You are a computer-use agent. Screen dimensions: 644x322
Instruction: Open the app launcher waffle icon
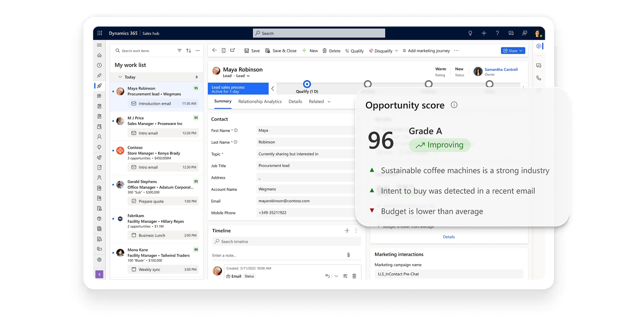point(100,33)
